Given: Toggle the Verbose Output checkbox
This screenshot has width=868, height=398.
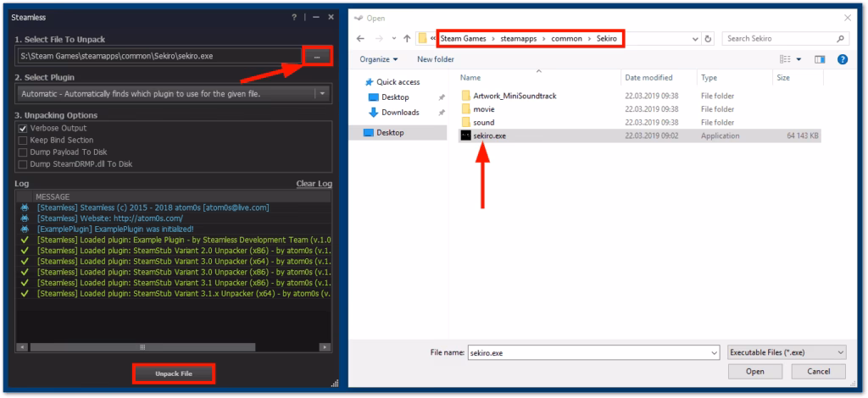Looking at the screenshot, I should pos(23,128).
